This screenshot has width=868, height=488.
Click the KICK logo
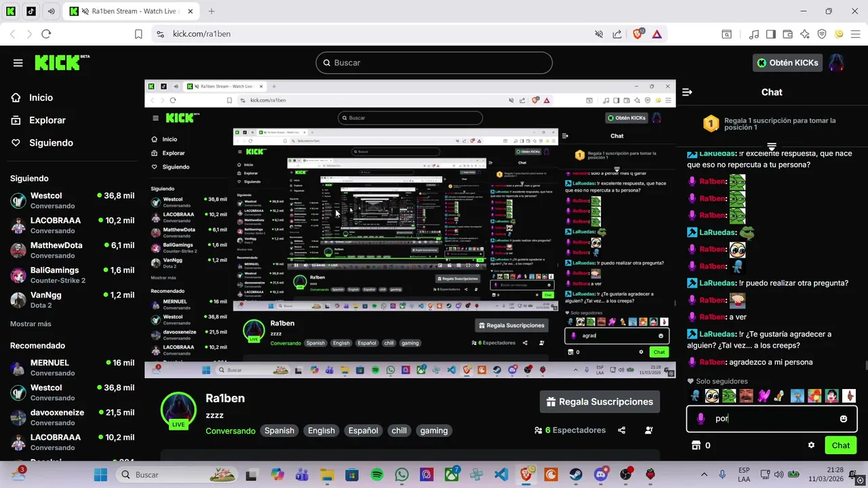(x=62, y=62)
